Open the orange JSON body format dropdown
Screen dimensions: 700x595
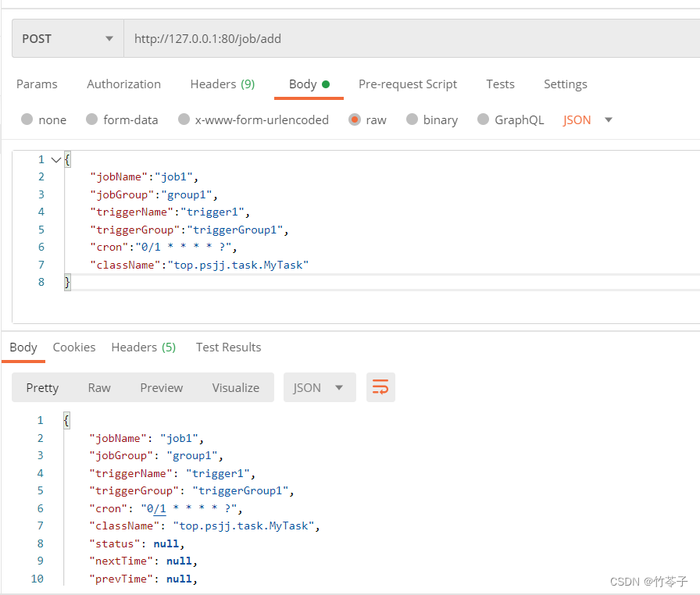[x=587, y=120]
